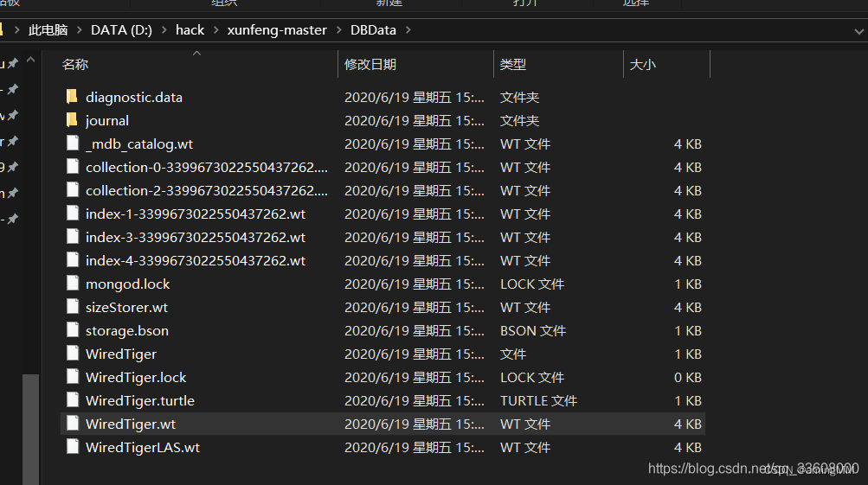
Task: Go to DATA (D:) in breadcrumb
Action: pos(121,30)
